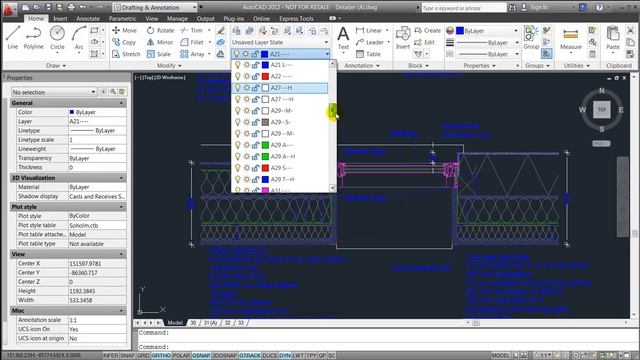Open the Annotate ribbon tab
The width and height of the screenshot is (640, 360).
88,18
